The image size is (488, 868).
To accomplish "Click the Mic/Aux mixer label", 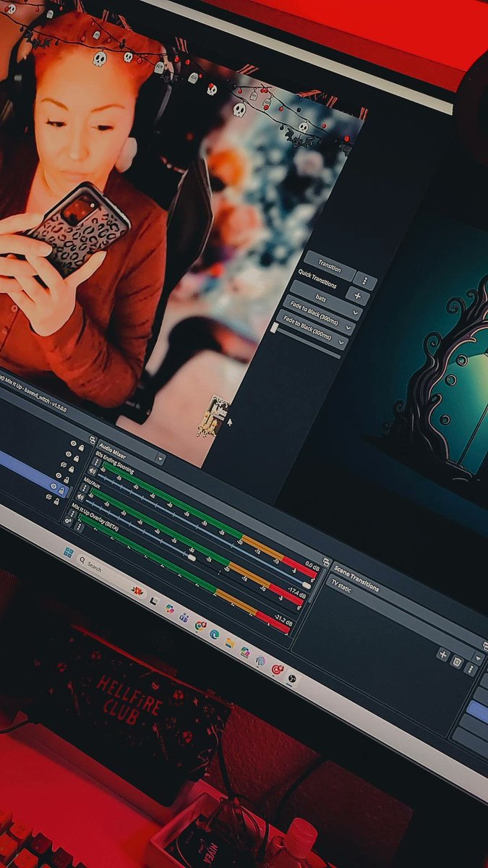I will (92, 481).
